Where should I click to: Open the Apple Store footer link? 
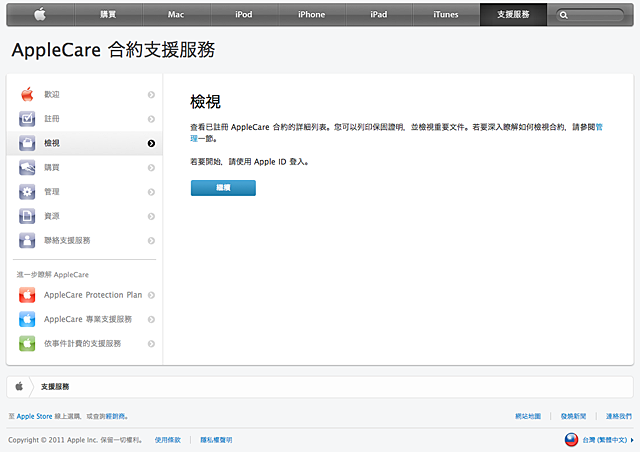click(x=34, y=416)
